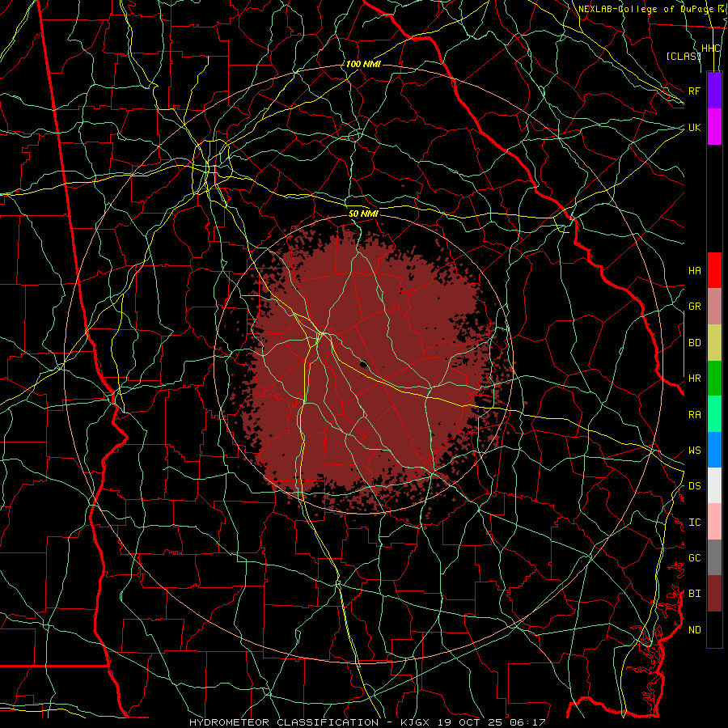Click the ND black legend swatch
The image size is (728, 728).
(714, 629)
